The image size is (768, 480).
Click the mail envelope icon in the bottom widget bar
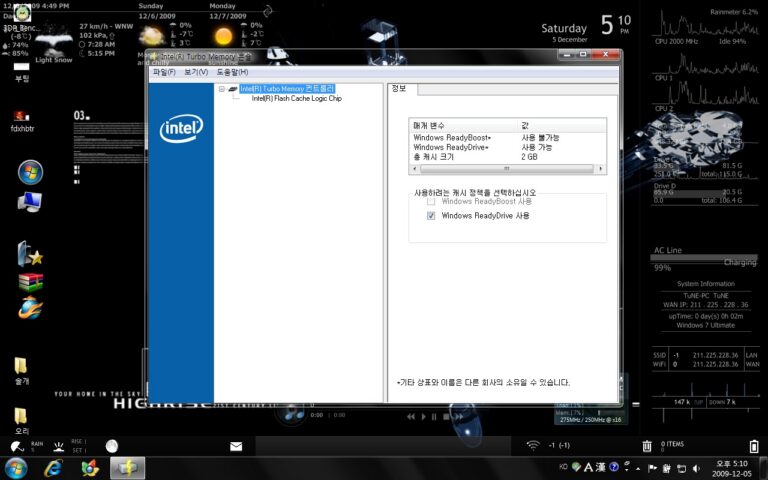pos(236,446)
